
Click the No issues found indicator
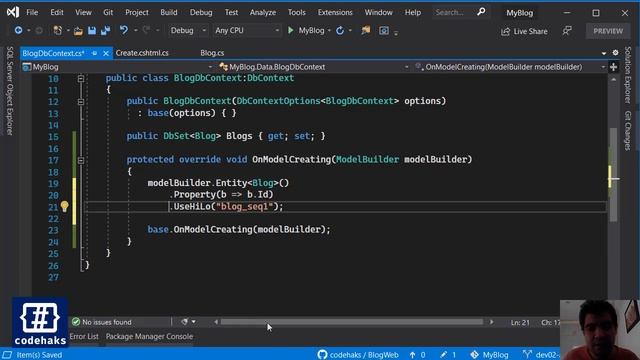coord(102,322)
